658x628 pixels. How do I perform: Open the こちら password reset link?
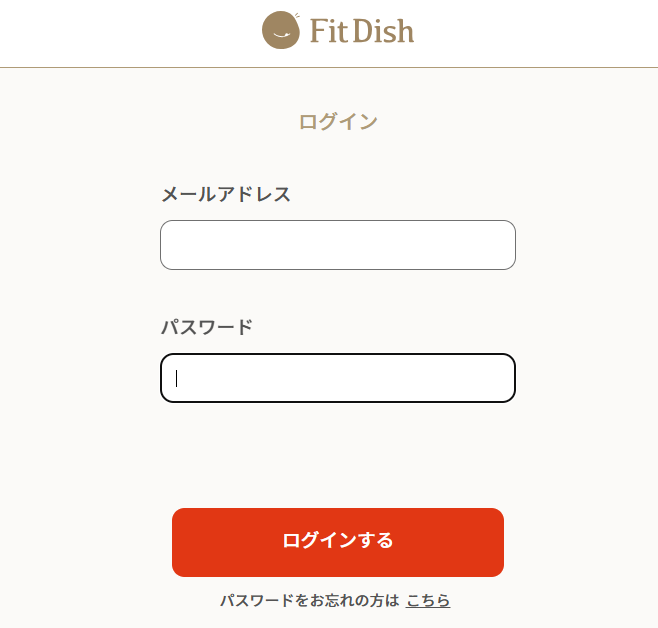point(428,601)
